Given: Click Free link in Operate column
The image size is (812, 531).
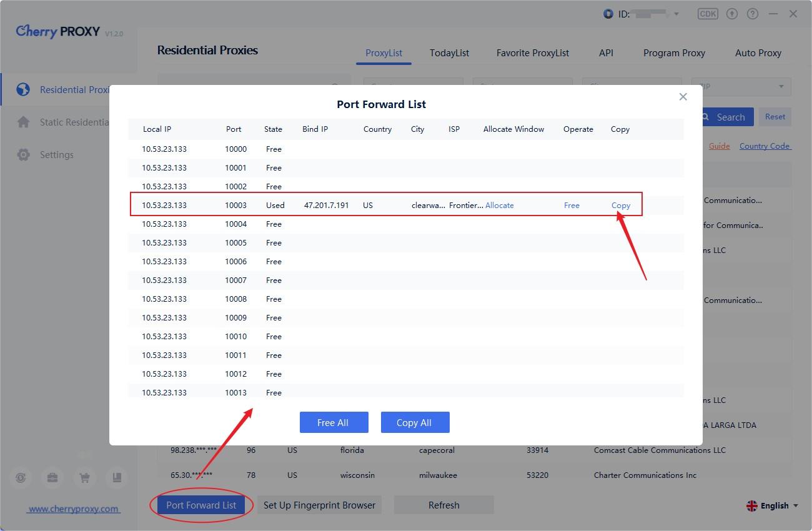Looking at the screenshot, I should pos(572,206).
